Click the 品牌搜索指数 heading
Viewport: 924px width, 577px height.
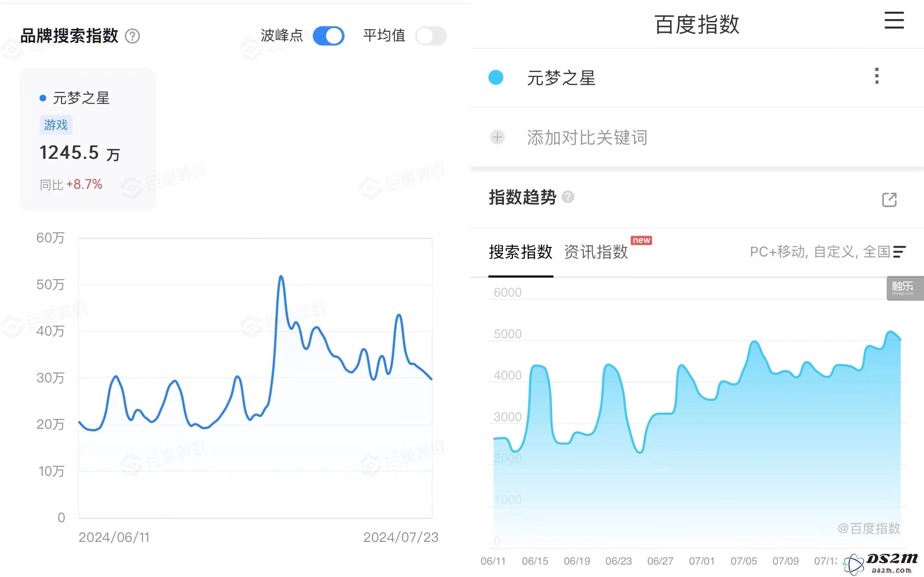pyautogui.click(x=69, y=36)
